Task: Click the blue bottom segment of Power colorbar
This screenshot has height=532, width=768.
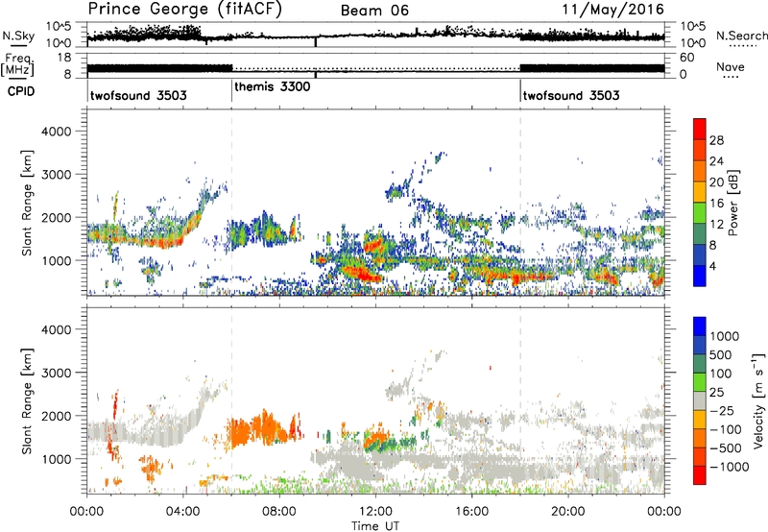Action: [700, 276]
